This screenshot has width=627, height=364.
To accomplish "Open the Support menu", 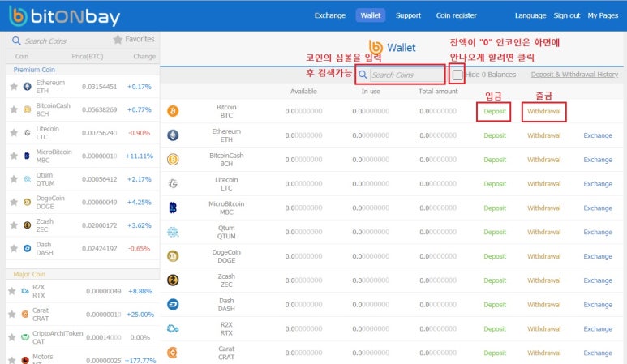I will 408,15.
